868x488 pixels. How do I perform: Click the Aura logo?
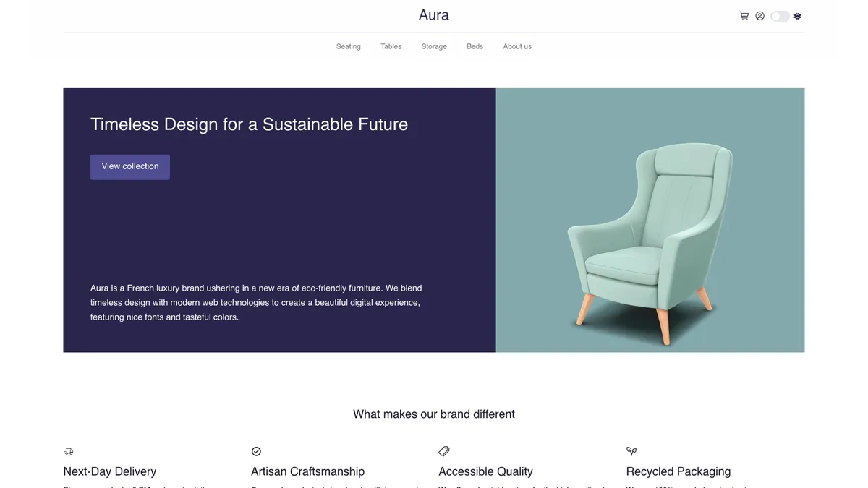(433, 14)
